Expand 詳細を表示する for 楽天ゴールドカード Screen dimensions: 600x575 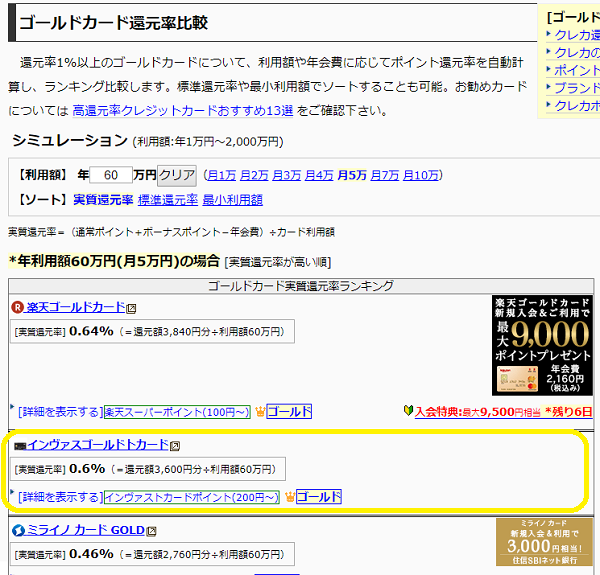coord(61,412)
